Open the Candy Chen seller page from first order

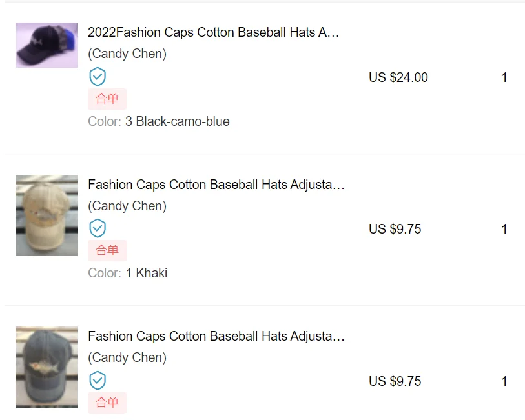pos(127,54)
